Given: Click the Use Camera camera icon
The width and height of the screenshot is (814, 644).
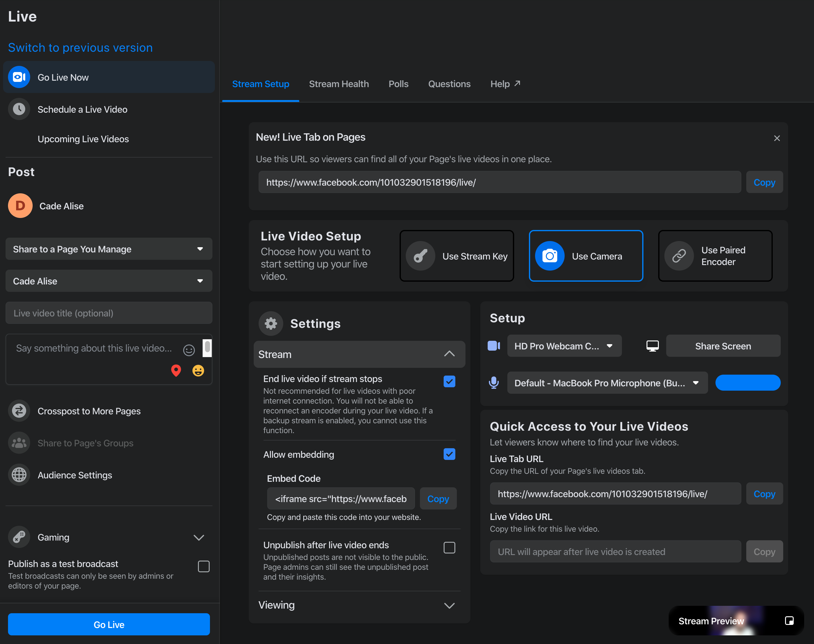Looking at the screenshot, I should point(550,256).
